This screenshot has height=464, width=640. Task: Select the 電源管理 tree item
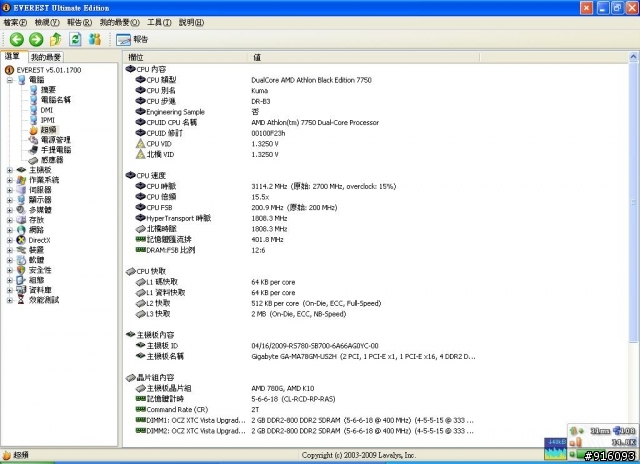point(56,140)
